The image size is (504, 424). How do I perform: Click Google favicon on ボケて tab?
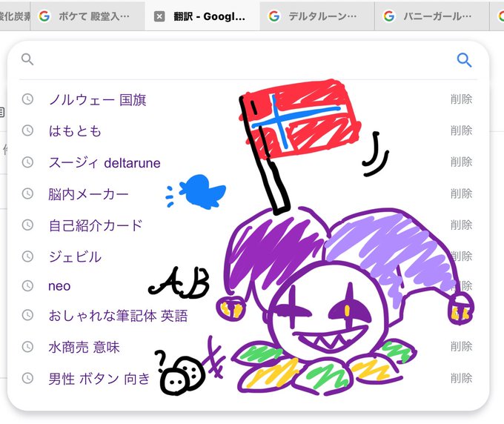44,16
